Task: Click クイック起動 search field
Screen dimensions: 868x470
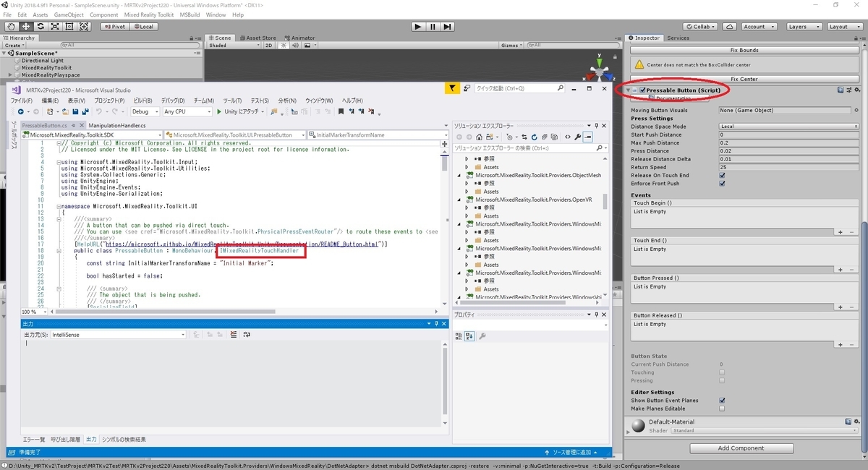Action: click(x=519, y=88)
